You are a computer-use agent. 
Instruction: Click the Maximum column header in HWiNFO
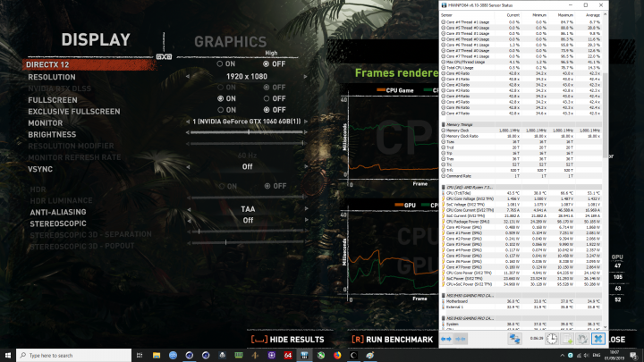(x=565, y=15)
